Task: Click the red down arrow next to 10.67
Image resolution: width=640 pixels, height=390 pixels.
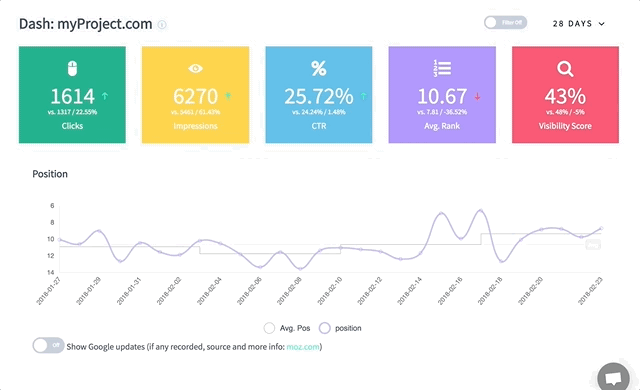Action: (x=477, y=97)
